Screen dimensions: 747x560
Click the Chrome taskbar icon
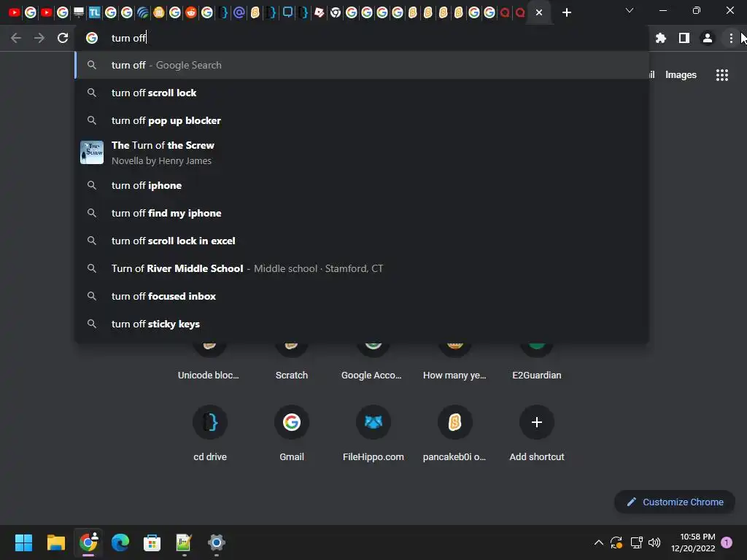[x=88, y=542]
